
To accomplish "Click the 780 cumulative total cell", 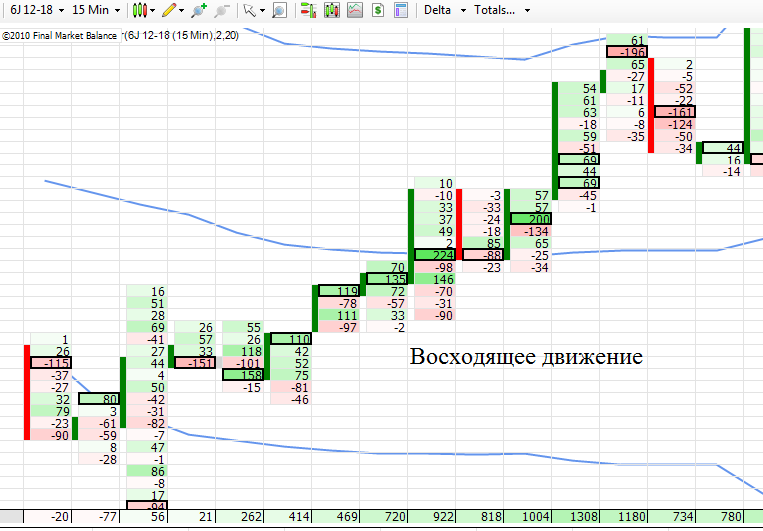I will 720,516.
